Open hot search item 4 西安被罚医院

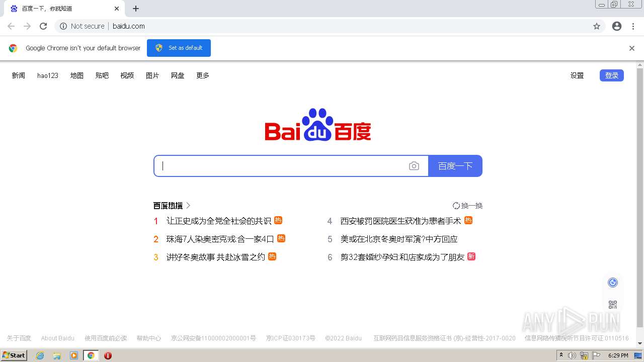pyautogui.click(x=401, y=221)
